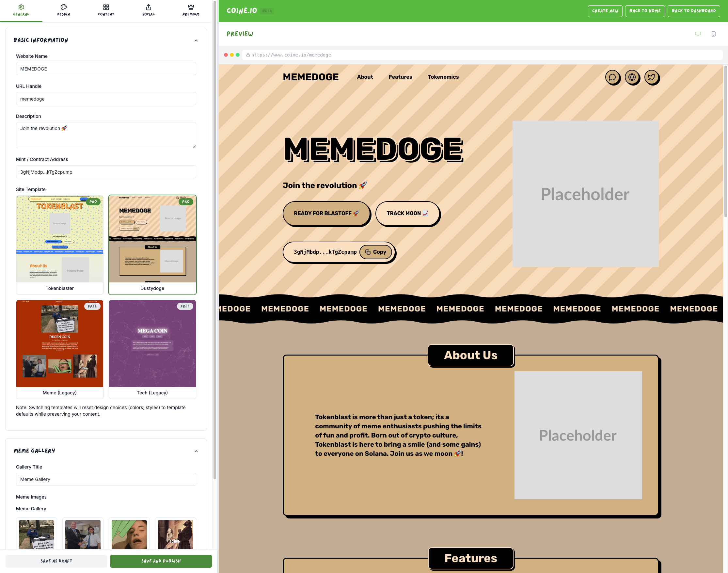Collapse the Basic Information section

point(196,40)
